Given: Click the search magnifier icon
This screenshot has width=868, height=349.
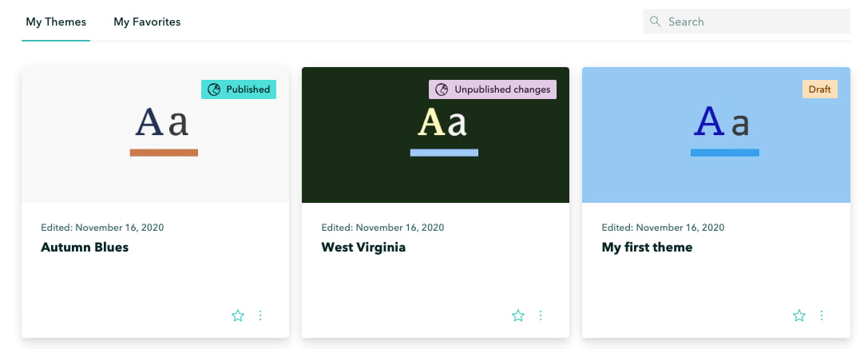Looking at the screenshot, I should point(656,22).
